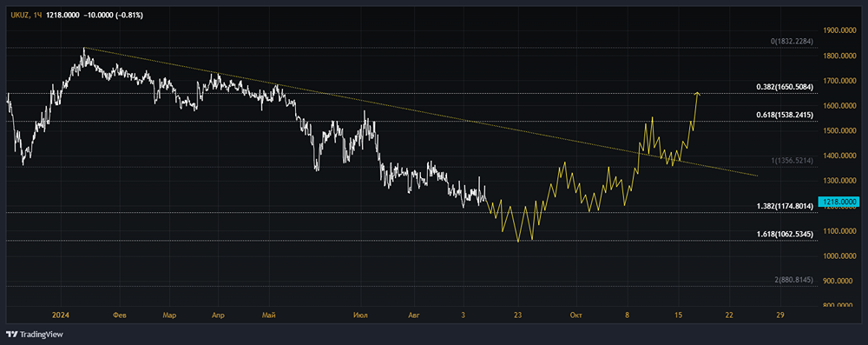Select the yellow descending trend line
The width and height of the screenshot is (868, 345).
tap(421, 113)
